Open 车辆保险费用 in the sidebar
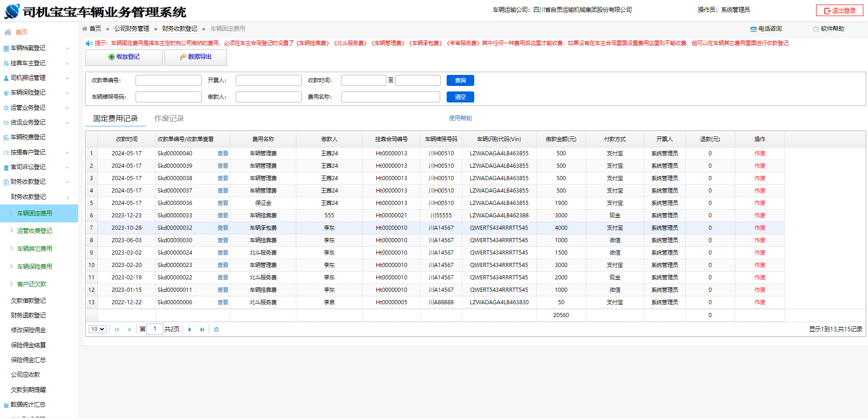Viewport: 868px width, 420px height. 34,267
